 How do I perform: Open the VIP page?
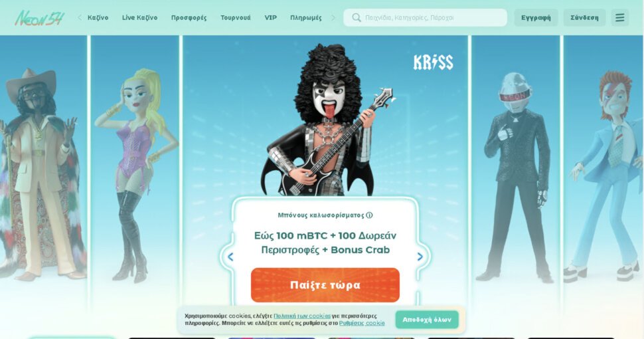pyautogui.click(x=271, y=18)
